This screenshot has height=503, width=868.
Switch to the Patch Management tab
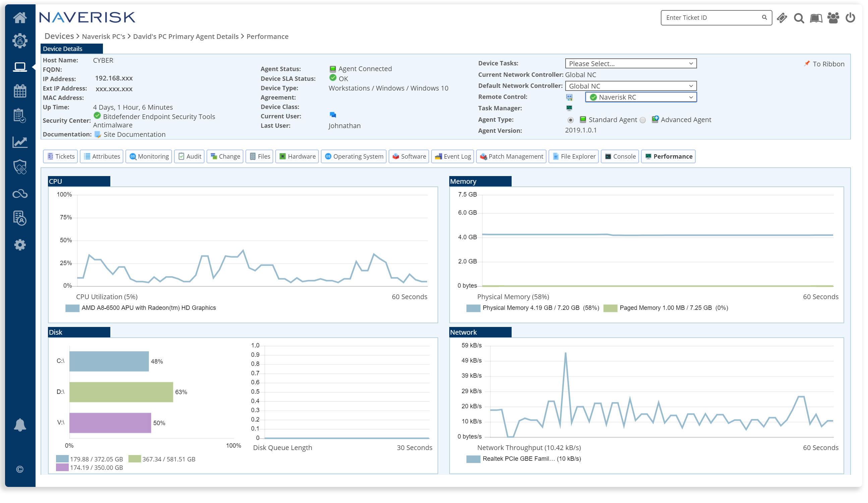point(511,156)
